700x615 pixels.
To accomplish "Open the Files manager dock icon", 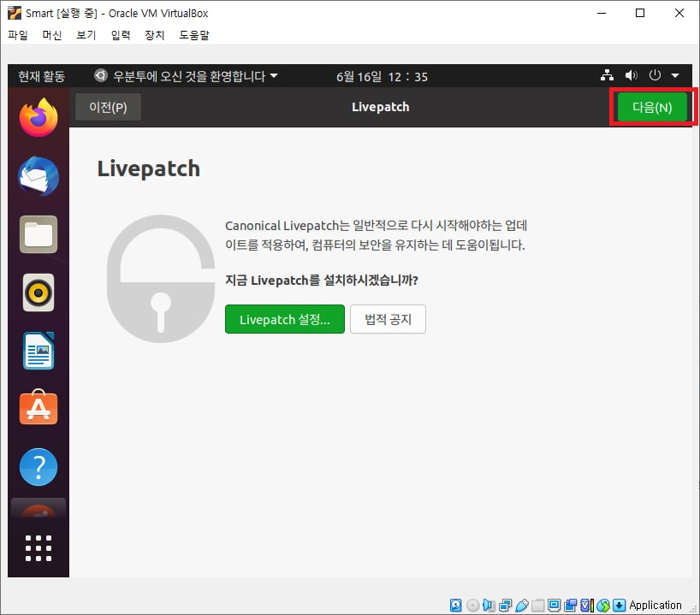I will [39, 234].
